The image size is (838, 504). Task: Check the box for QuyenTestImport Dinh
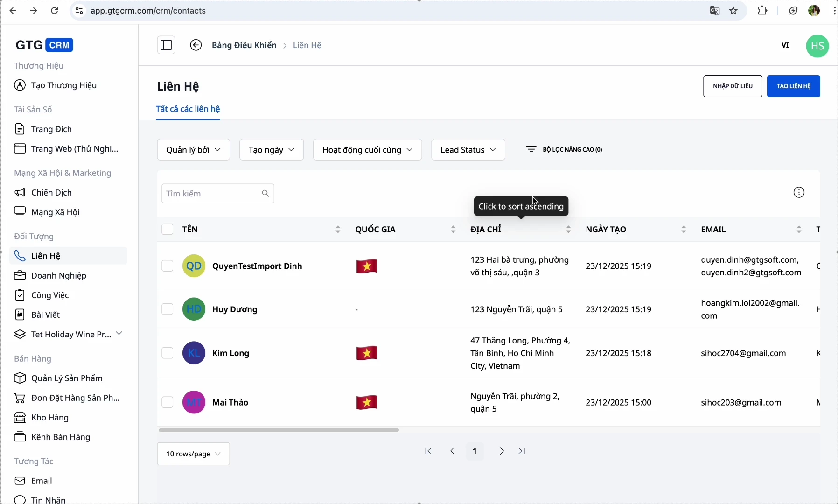coord(168,266)
